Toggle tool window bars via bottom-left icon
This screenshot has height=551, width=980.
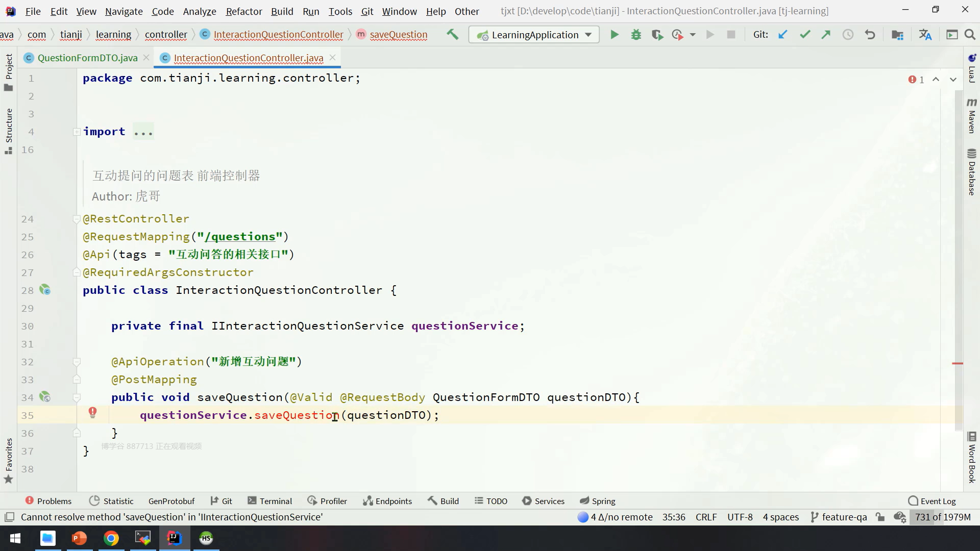tap(9, 517)
